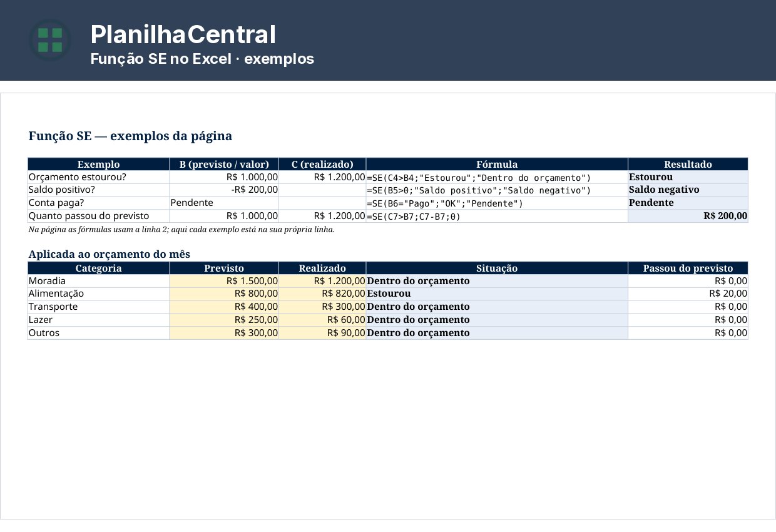Click the 'R$ 820,00' realizado for Alimentação
The image size is (776, 532).
point(322,294)
